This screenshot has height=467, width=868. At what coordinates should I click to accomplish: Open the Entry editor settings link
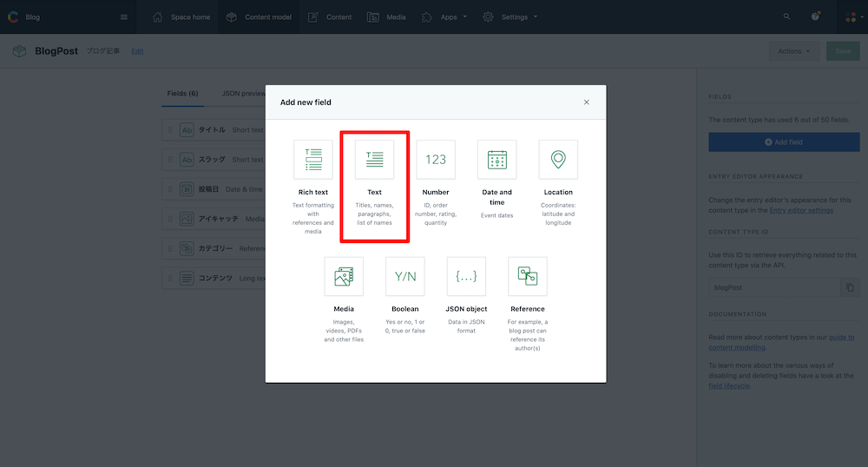[801, 210]
